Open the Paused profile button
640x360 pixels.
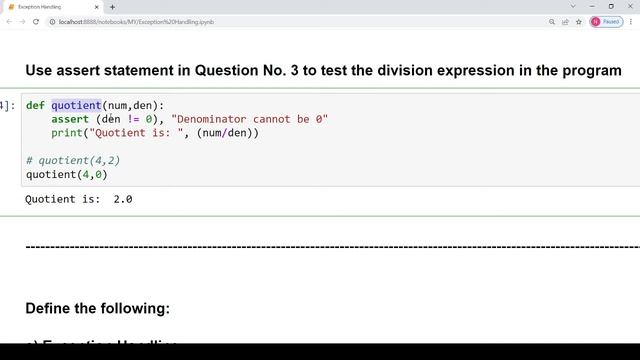pyautogui.click(x=606, y=22)
